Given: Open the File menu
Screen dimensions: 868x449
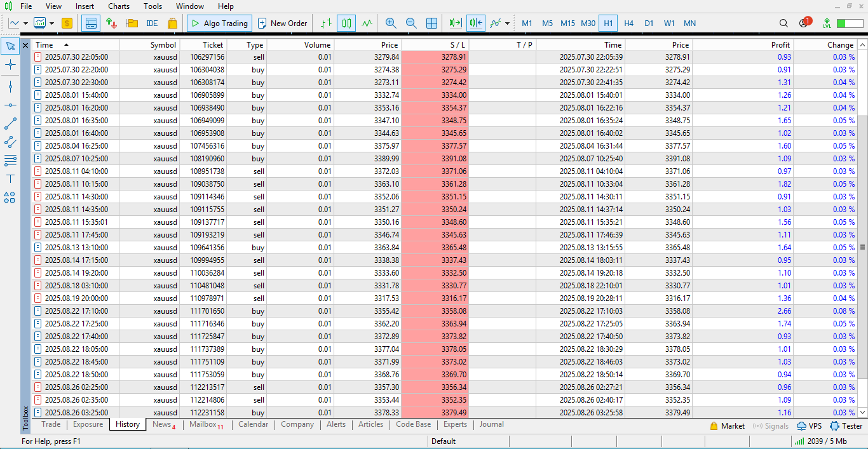Looking at the screenshot, I should pyautogui.click(x=26, y=6).
